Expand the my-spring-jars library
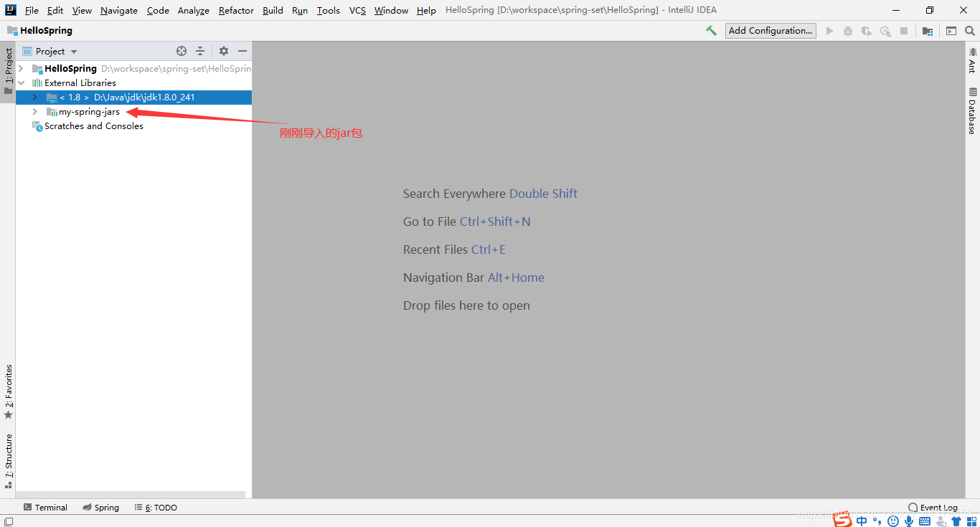The height and width of the screenshot is (527, 980). click(x=34, y=112)
